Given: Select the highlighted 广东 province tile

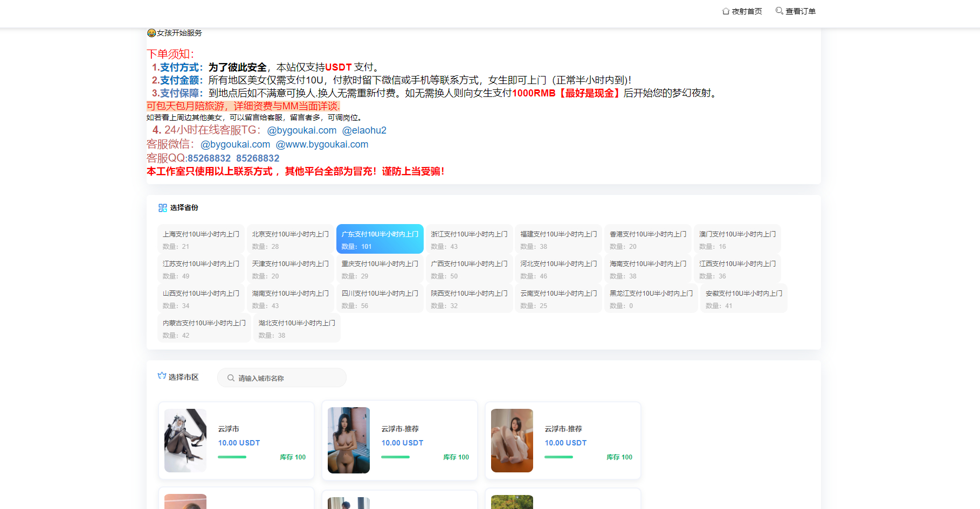Looking at the screenshot, I should coord(380,239).
